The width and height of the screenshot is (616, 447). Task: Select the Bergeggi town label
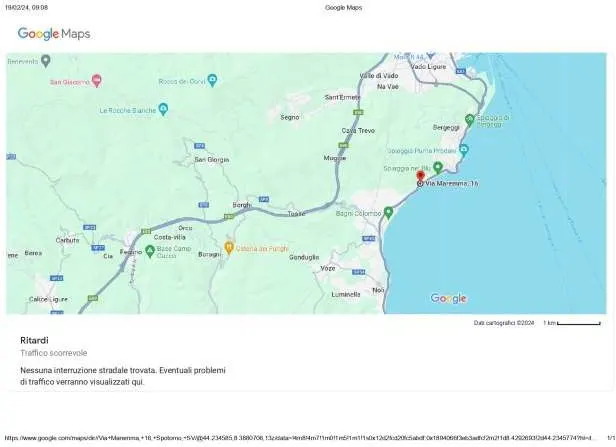[446, 128]
